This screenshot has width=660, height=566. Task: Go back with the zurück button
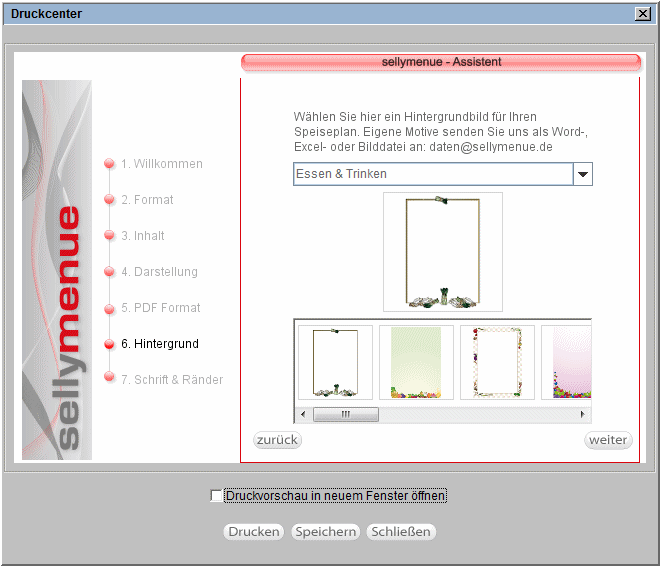[277, 440]
